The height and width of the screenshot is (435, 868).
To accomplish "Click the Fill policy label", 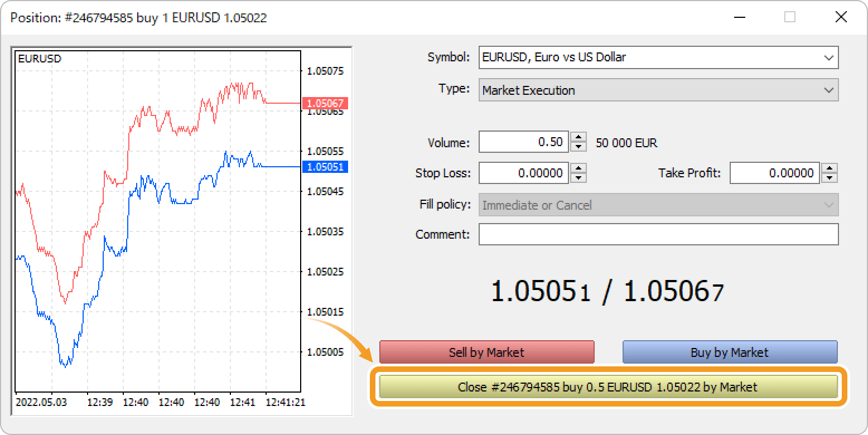I will tap(445, 204).
